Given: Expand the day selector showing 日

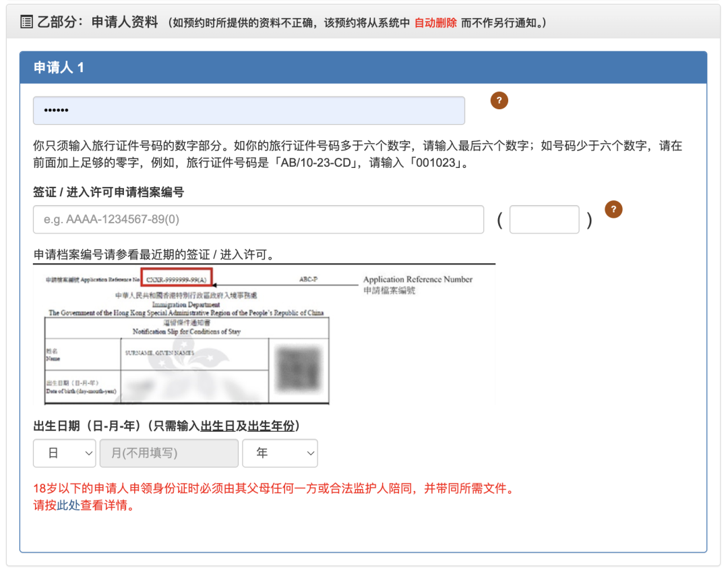Looking at the screenshot, I should pyautogui.click(x=64, y=453).
